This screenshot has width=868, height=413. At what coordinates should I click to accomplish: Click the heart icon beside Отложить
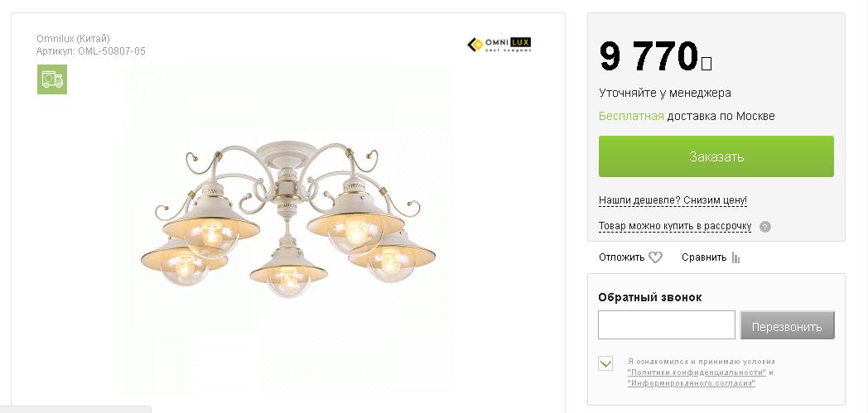(655, 257)
